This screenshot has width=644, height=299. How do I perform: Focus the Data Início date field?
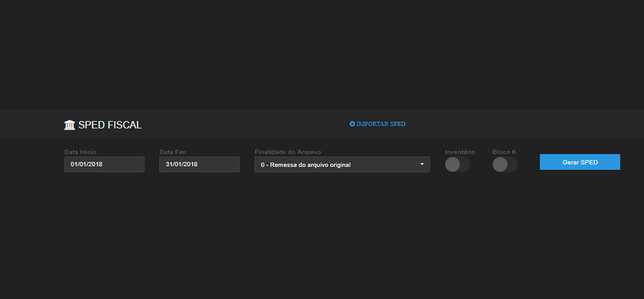click(x=104, y=165)
